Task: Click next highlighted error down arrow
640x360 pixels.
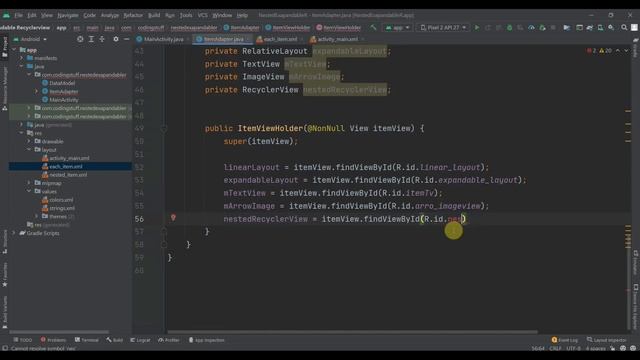Action: coord(626,51)
